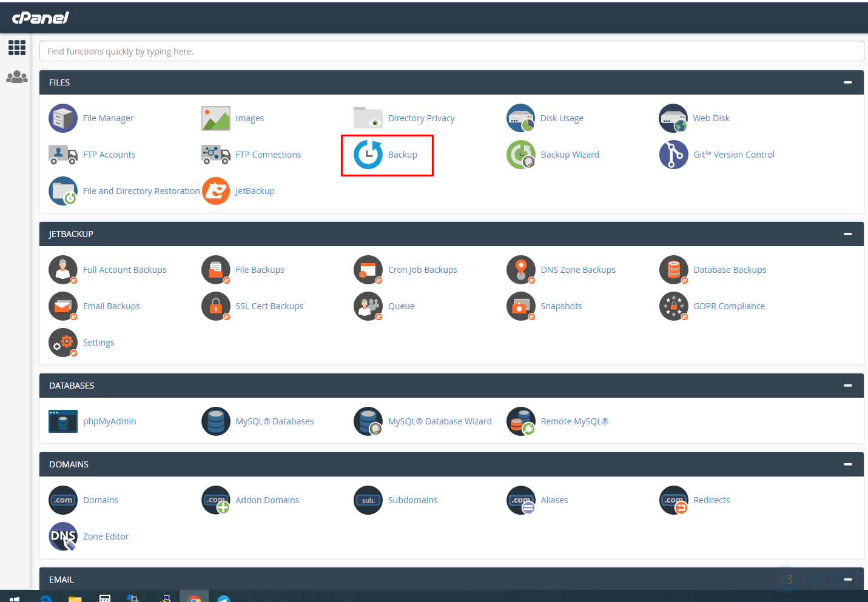Click the EMAIL section header title
Image resolution: width=868 pixels, height=602 pixels.
(61, 580)
